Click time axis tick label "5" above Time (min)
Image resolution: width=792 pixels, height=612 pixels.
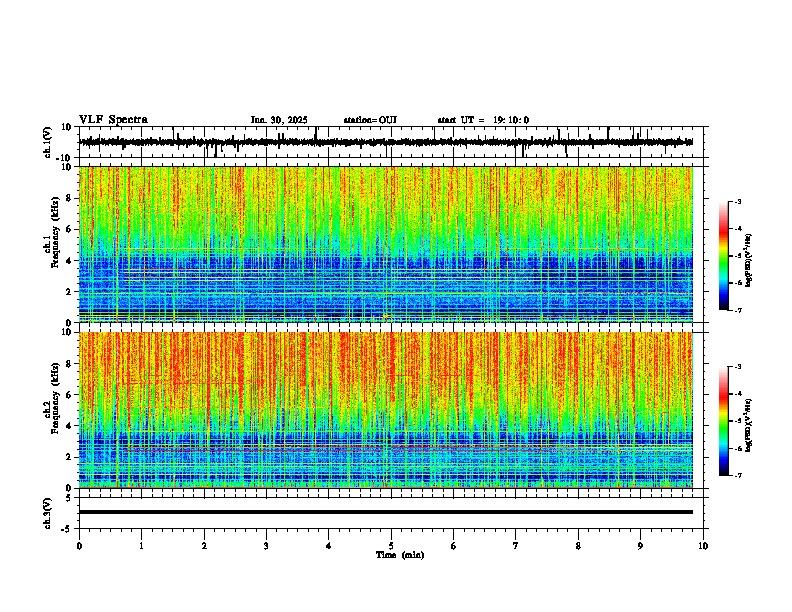click(391, 546)
